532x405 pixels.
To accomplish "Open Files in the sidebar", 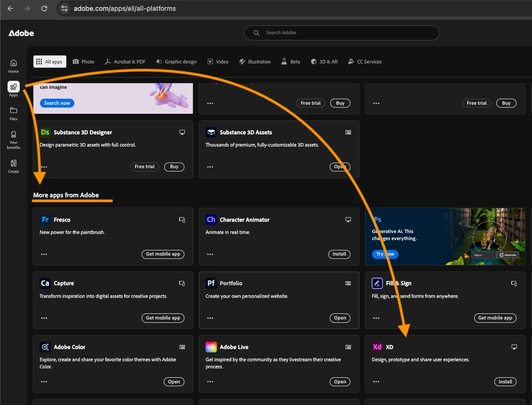I will click(14, 114).
